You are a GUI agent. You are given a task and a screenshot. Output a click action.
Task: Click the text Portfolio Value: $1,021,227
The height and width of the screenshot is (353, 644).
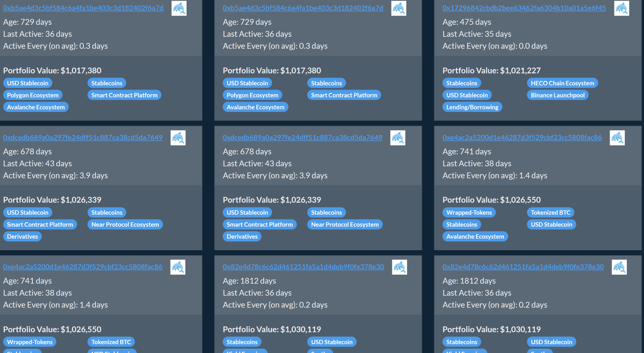(x=492, y=70)
